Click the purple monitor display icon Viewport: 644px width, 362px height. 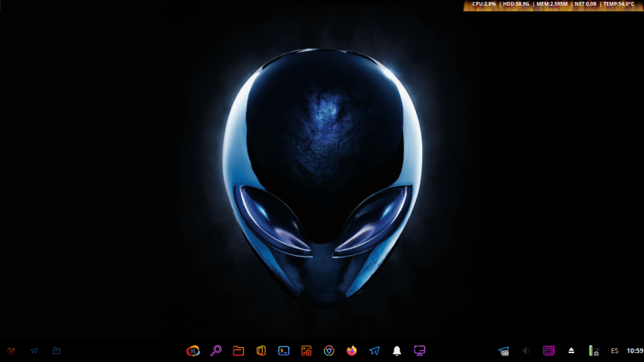(x=419, y=351)
